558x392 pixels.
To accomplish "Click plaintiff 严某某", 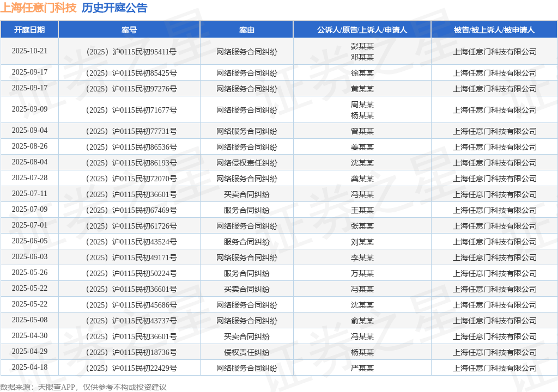I will [x=362, y=368].
